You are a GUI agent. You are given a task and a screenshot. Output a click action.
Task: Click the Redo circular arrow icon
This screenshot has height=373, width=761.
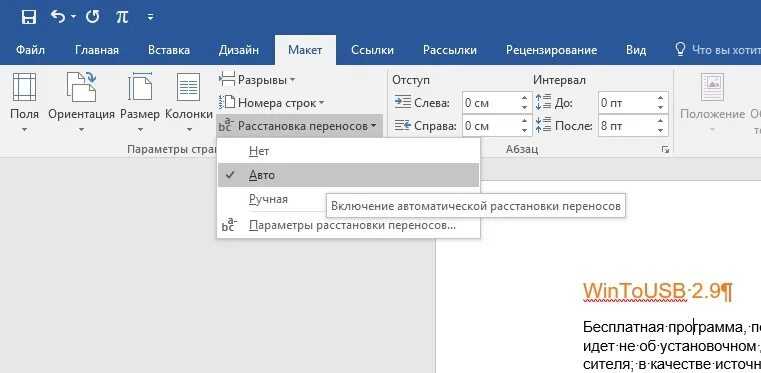pyautogui.click(x=92, y=17)
